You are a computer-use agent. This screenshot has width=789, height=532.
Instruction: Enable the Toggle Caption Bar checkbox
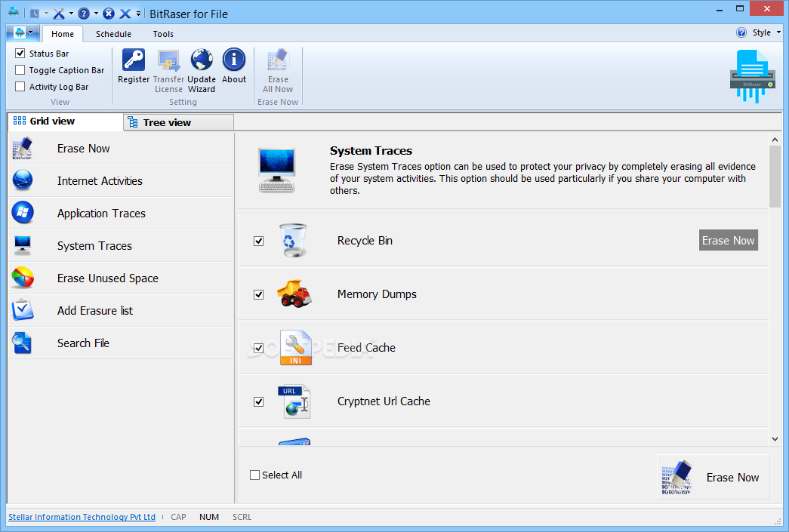click(x=20, y=70)
